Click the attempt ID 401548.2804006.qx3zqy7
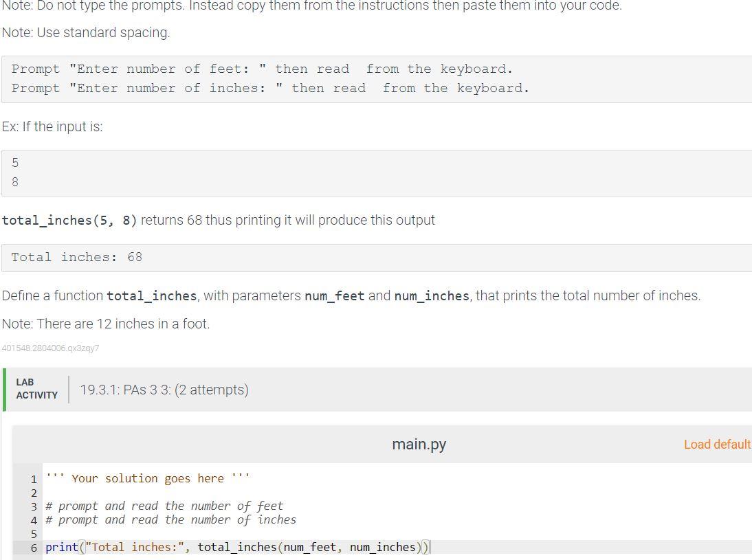Image resolution: width=752 pixels, height=560 pixels. [50, 348]
